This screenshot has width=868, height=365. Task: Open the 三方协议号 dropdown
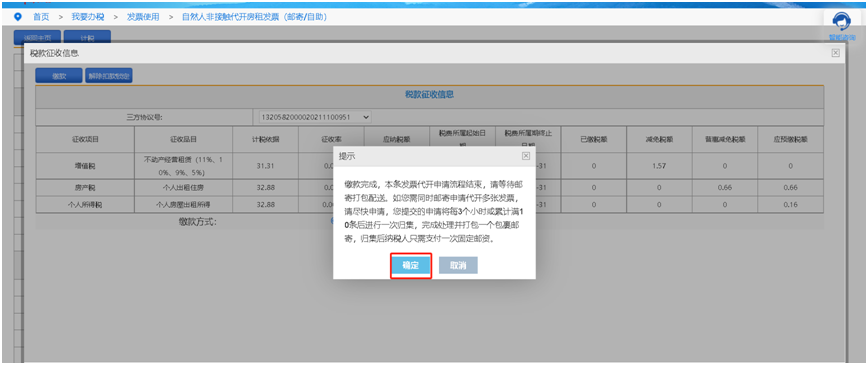[x=314, y=117]
